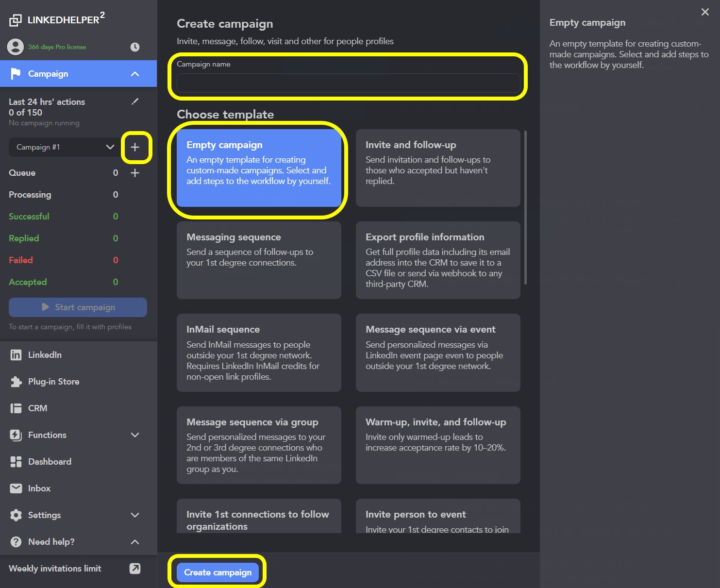Click the CRM icon
The width and height of the screenshot is (720, 588).
coord(16,408)
